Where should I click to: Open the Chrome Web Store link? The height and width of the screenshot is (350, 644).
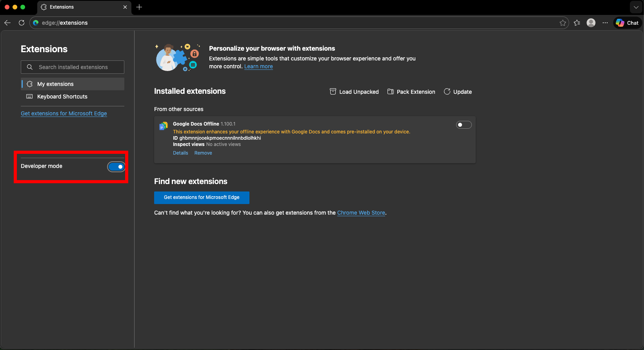pyautogui.click(x=361, y=213)
